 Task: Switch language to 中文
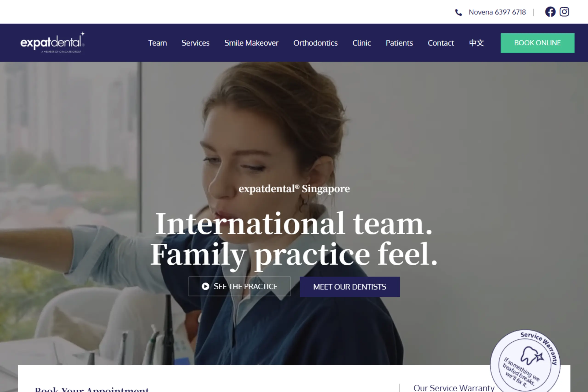pyautogui.click(x=476, y=43)
